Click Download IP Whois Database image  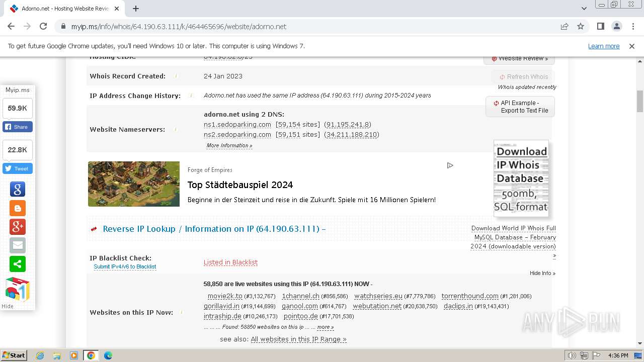click(521, 178)
